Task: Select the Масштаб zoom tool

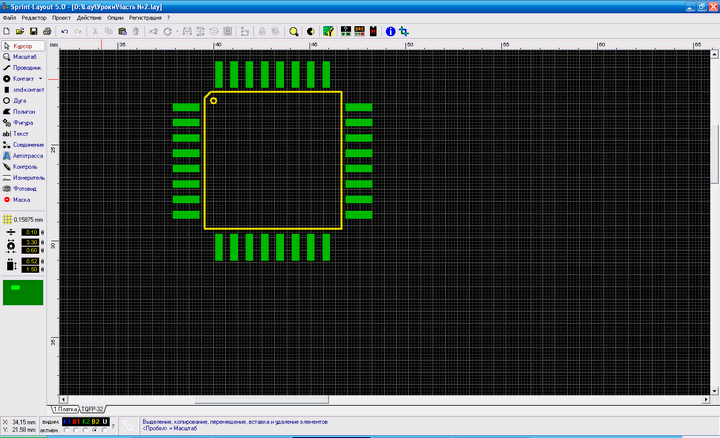Action: (24, 57)
